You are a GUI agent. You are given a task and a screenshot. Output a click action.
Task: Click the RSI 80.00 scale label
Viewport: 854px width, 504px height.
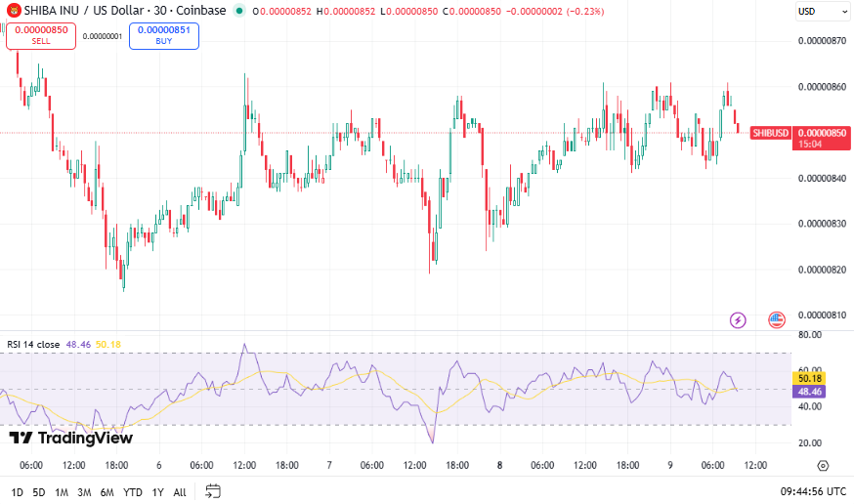pos(809,335)
